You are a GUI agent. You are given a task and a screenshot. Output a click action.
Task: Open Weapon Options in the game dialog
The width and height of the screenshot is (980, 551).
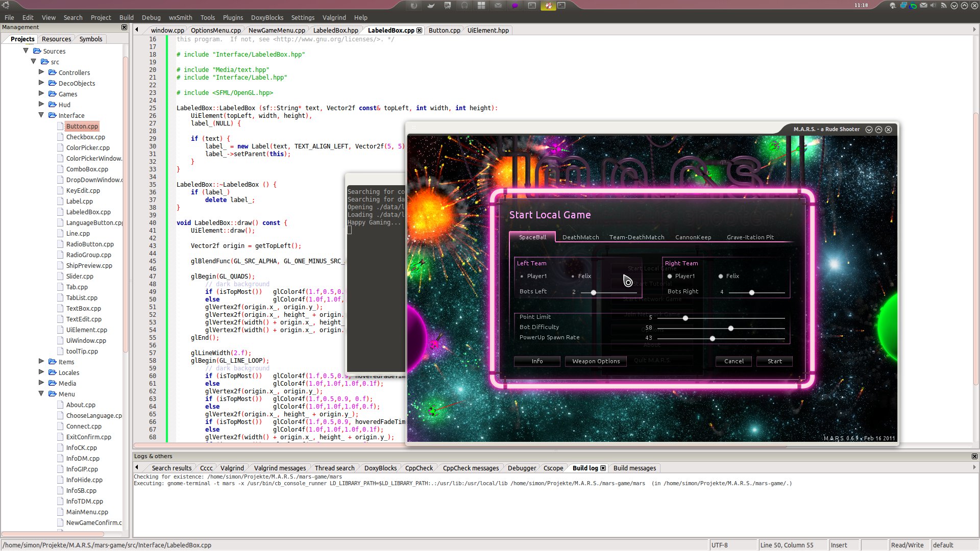(596, 361)
